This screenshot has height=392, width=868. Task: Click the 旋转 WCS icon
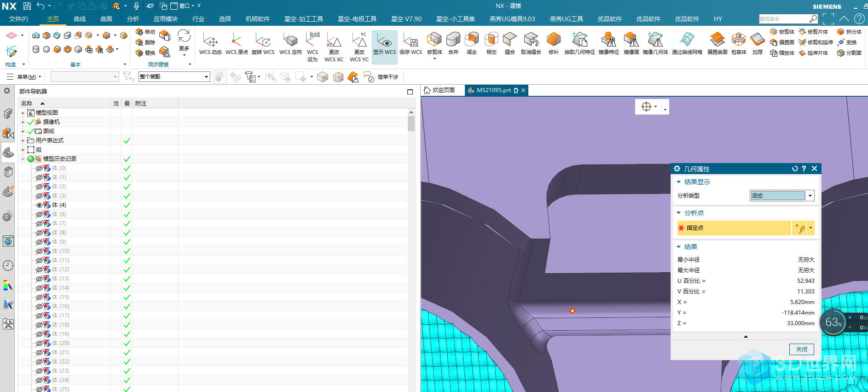click(263, 44)
